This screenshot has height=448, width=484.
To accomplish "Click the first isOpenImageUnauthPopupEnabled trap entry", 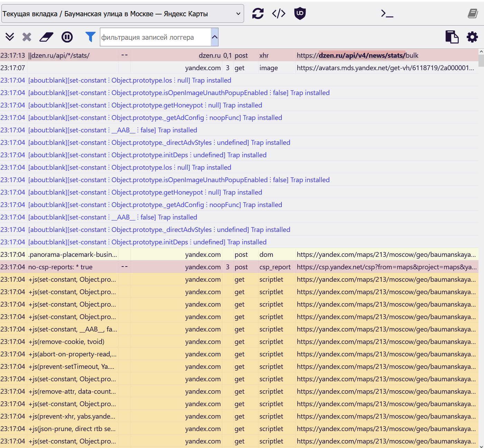I will click(179, 93).
